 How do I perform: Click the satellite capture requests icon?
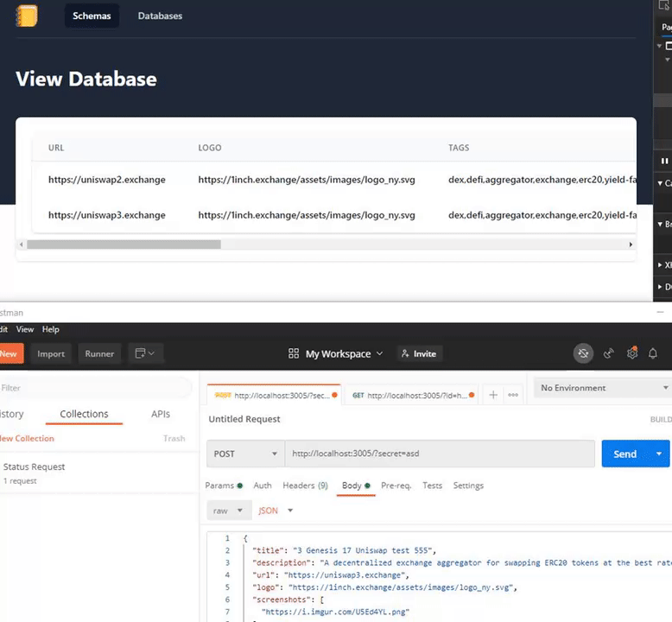click(x=609, y=353)
